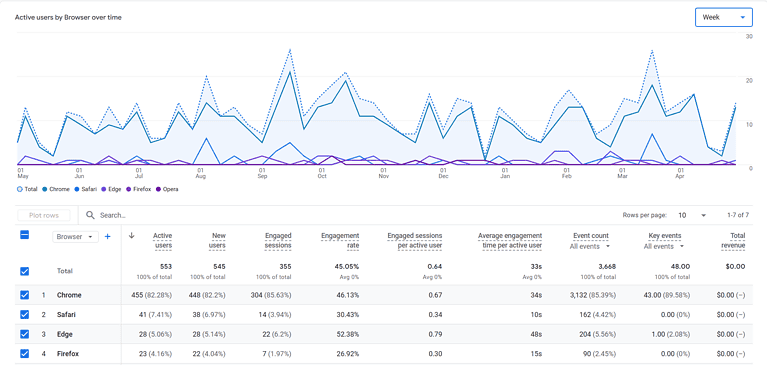The width and height of the screenshot is (767, 365).
Task: Click the descending sort arrow icon
Action: 131,235
